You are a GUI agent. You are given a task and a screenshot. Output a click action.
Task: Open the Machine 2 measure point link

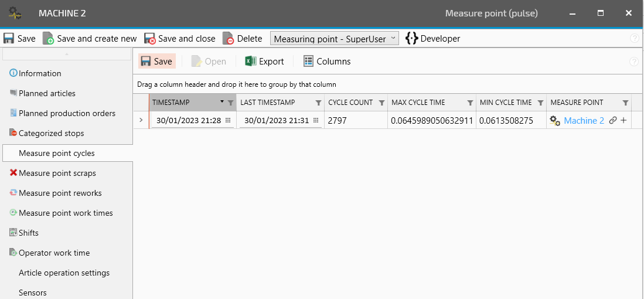click(x=584, y=121)
